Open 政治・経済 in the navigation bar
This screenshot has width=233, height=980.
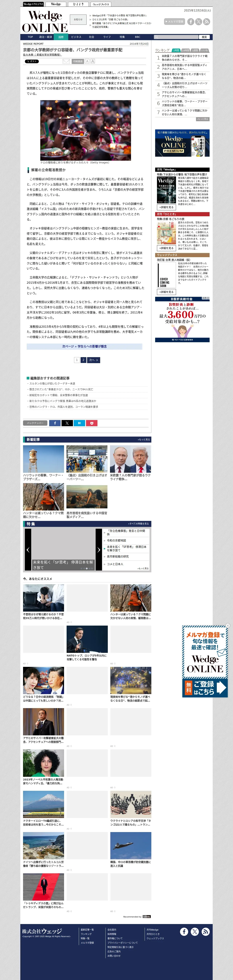point(46,37)
